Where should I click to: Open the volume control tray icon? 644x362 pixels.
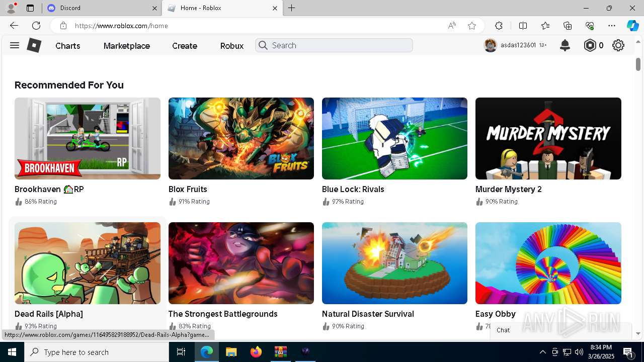(579, 352)
